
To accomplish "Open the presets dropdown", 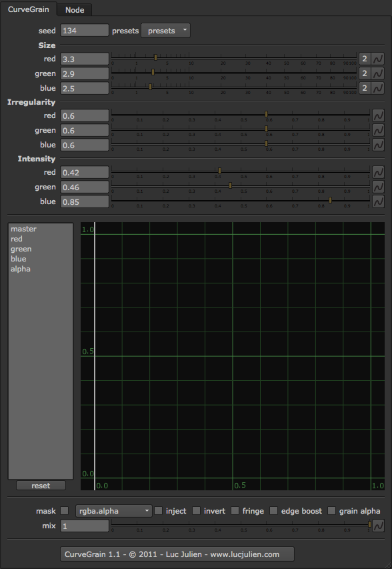I will [166, 31].
